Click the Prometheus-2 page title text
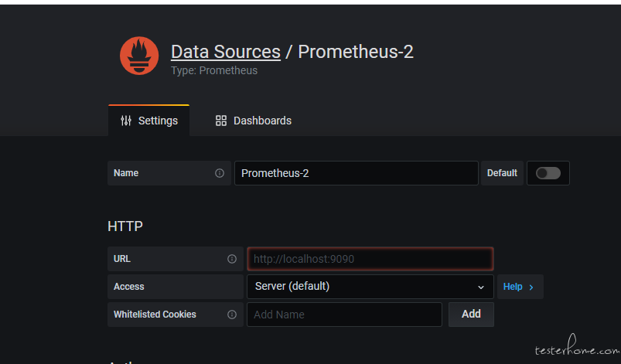The height and width of the screenshot is (364, 621). click(x=356, y=52)
